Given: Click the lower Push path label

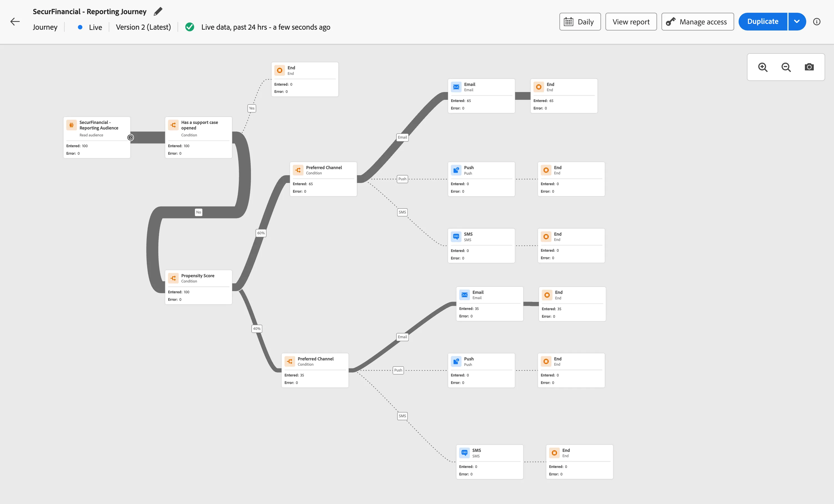Looking at the screenshot, I should click(x=398, y=370).
